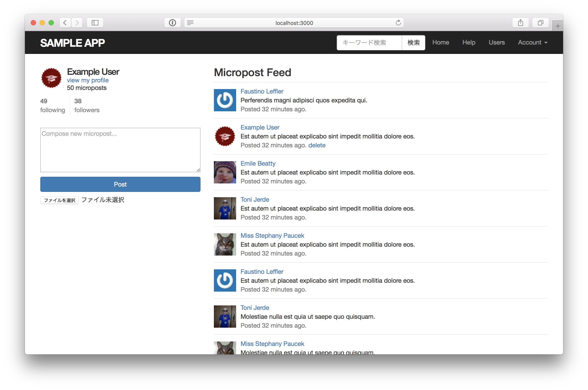Click Example User avatar in the feed

click(225, 136)
